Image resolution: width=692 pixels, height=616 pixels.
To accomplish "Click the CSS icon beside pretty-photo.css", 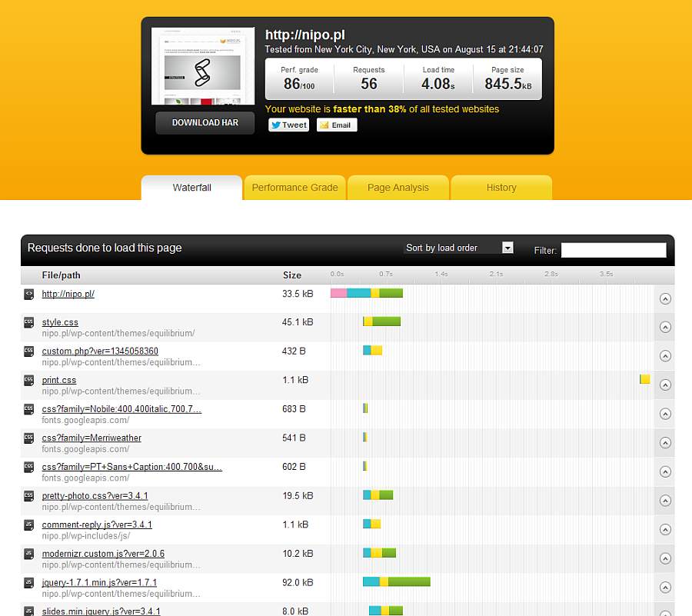I will click(28, 495).
